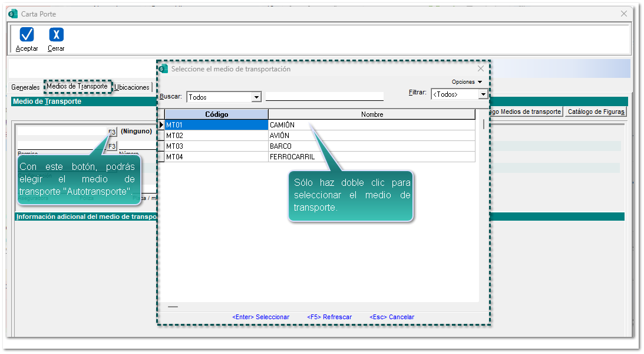The height and width of the screenshot is (354, 644).
Task: Close the transport selection dialog
Action: (x=480, y=69)
